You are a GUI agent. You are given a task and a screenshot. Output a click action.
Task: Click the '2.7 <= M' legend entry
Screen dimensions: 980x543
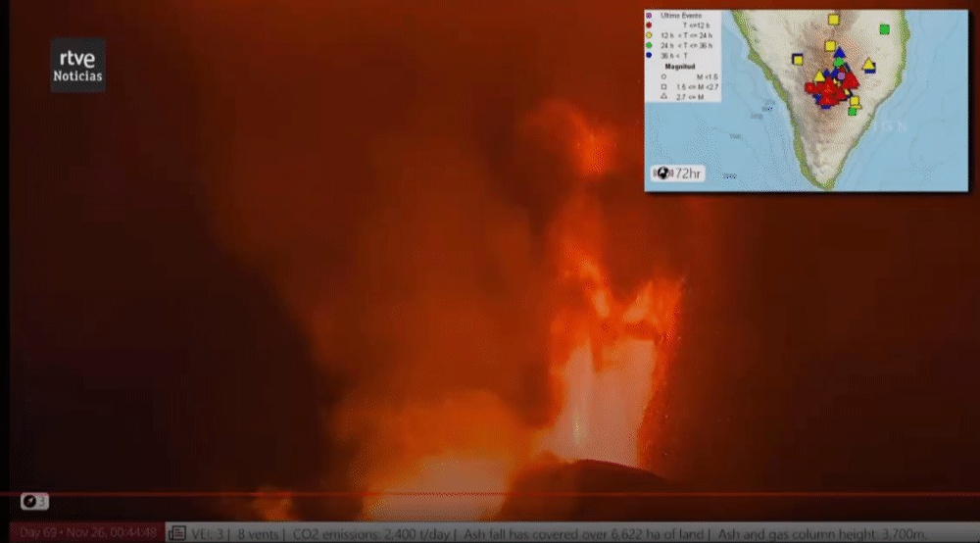(x=689, y=97)
